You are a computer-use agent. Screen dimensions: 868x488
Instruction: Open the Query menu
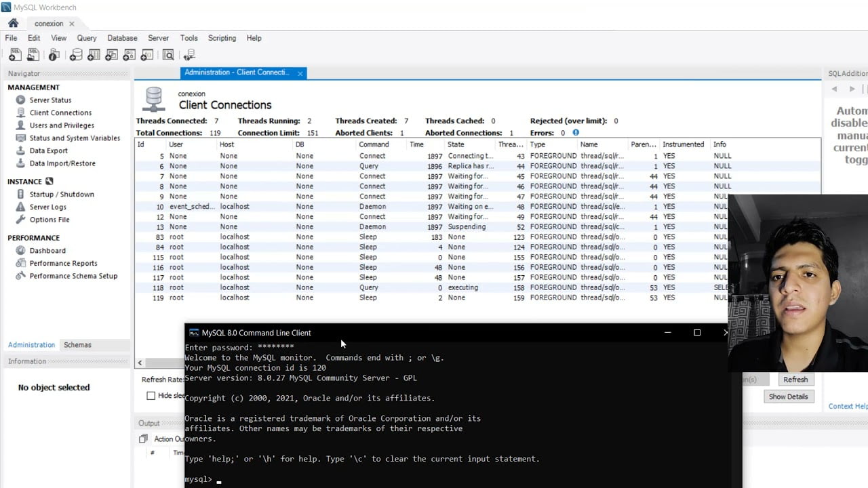87,38
